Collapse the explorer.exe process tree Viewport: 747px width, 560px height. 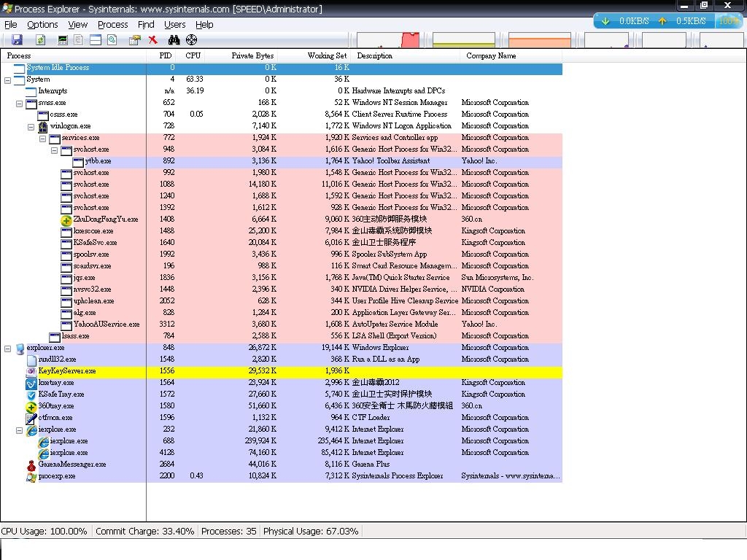[x=8, y=348]
